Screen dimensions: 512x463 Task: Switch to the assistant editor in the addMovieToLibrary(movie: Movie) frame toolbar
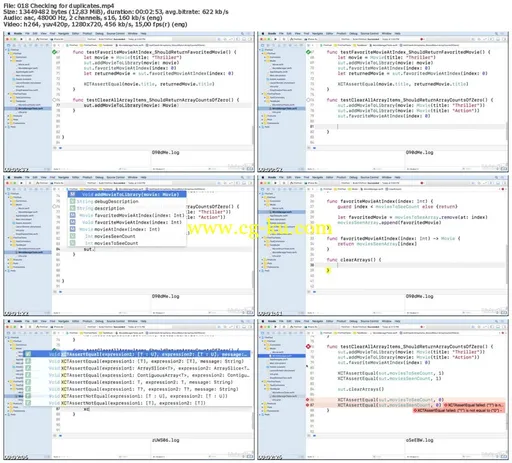225,39
